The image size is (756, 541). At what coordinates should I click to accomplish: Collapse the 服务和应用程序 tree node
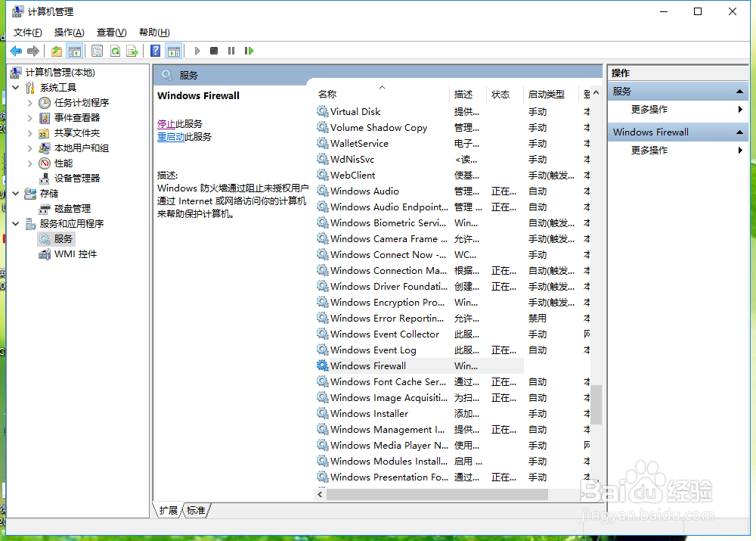[16, 223]
